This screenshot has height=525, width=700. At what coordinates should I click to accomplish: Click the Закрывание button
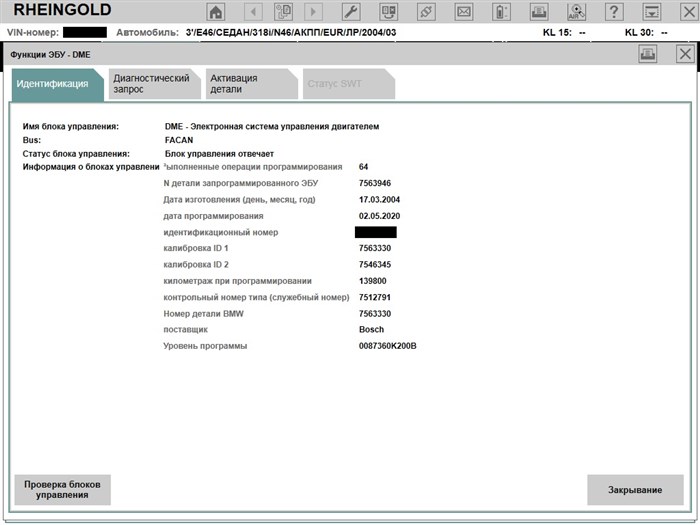tap(635, 490)
